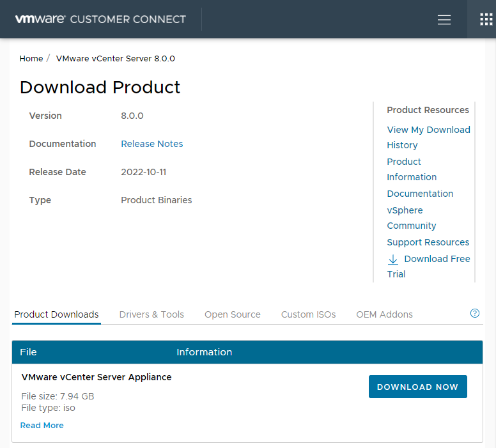
Task: Click the Information column header
Action: coord(204,352)
